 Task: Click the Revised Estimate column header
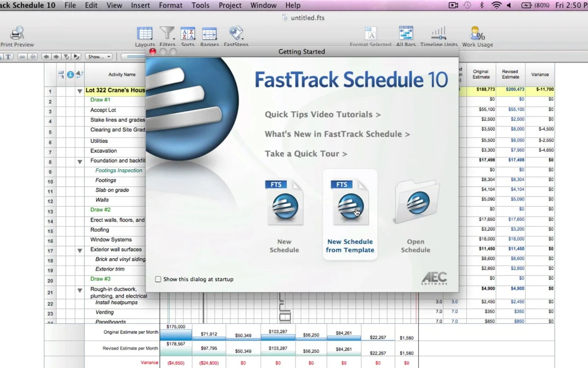click(510, 75)
